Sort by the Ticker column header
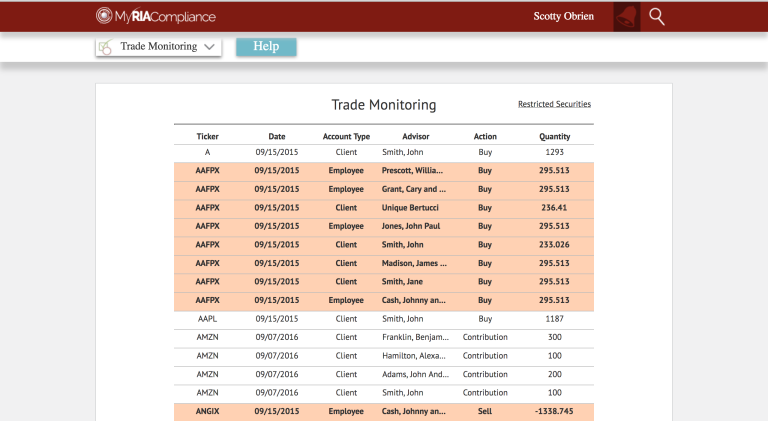 pyautogui.click(x=207, y=136)
